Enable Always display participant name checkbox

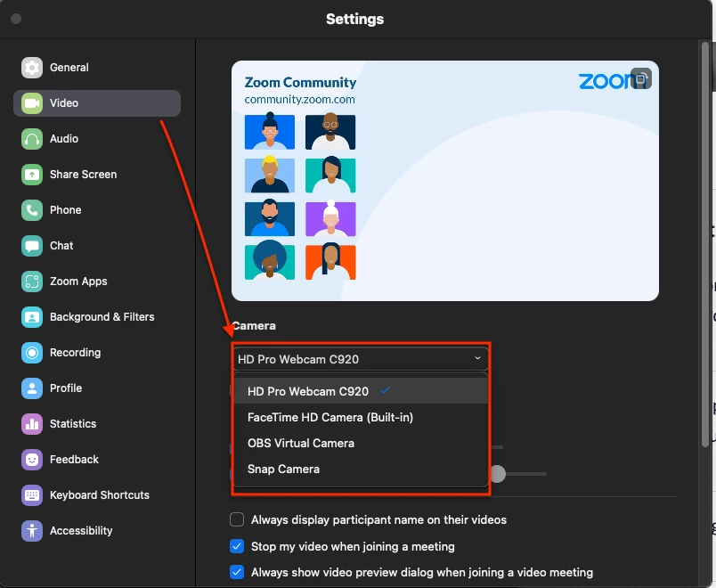point(237,520)
